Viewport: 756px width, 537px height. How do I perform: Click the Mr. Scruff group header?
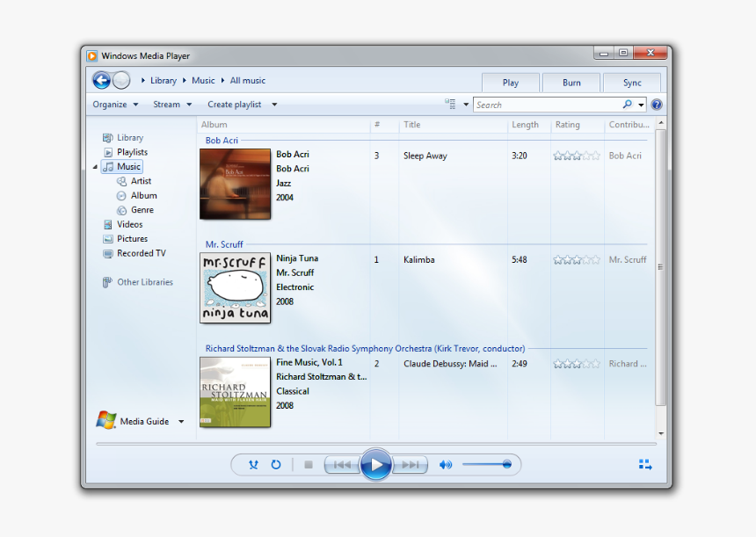tap(224, 244)
